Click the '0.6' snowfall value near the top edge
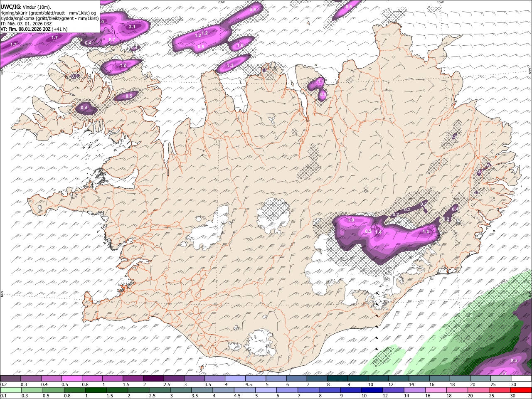Image resolution: width=532 pixels, height=399 pixels. 252,9
